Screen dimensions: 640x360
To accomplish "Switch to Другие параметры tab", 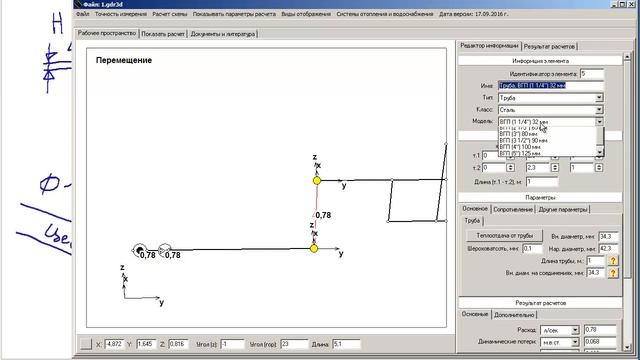I will 563,209.
